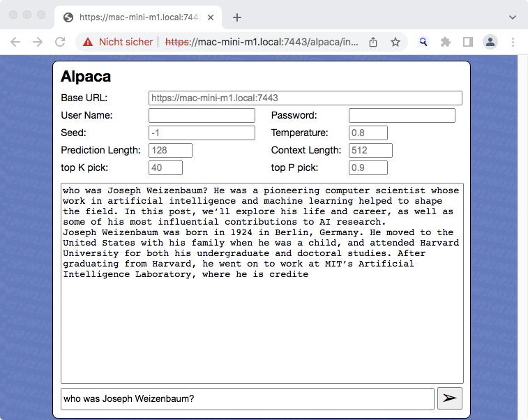This screenshot has height=420, width=528.
Task: Click the Nicht sicher security label
Action: (126, 42)
